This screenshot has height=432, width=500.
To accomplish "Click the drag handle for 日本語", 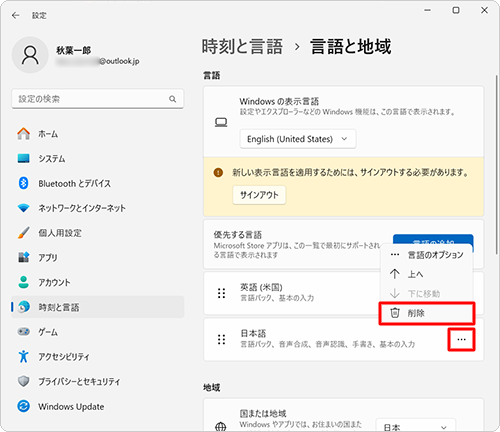I will pyautogui.click(x=221, y=339).
